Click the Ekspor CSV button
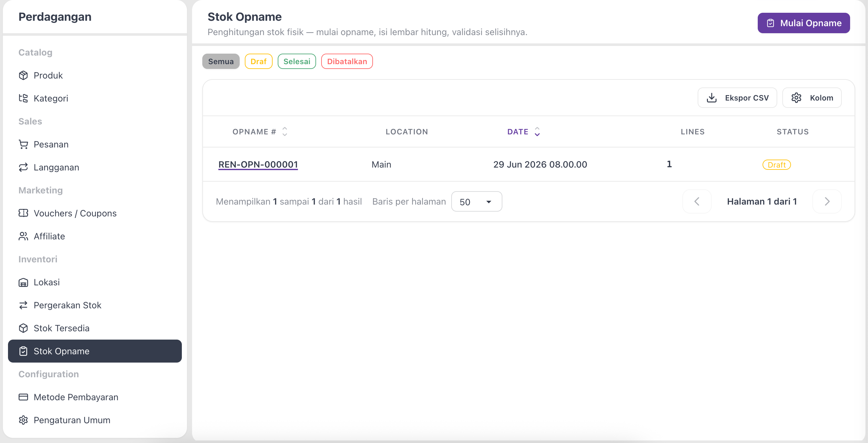The width and height of the screenshot is (868, 443). tap(737, 98)
